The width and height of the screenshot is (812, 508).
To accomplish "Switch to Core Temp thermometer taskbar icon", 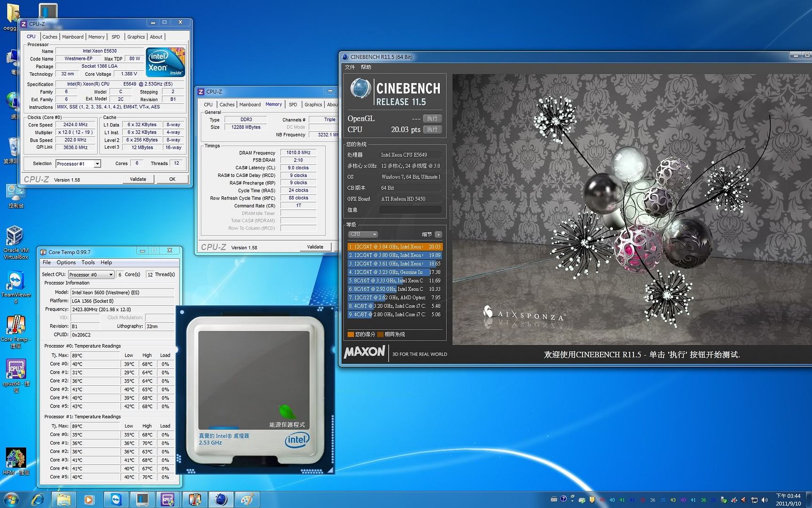I will click(195, 499).
